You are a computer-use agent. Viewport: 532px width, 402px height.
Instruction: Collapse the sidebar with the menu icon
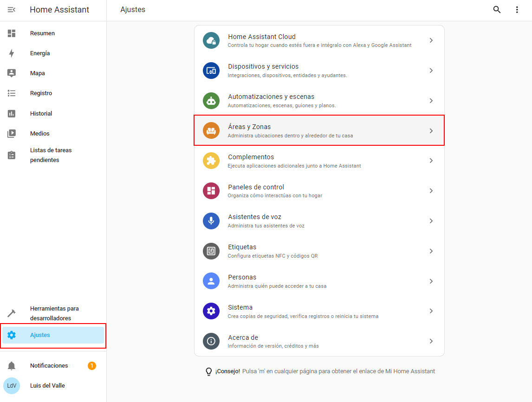(12, 9)
